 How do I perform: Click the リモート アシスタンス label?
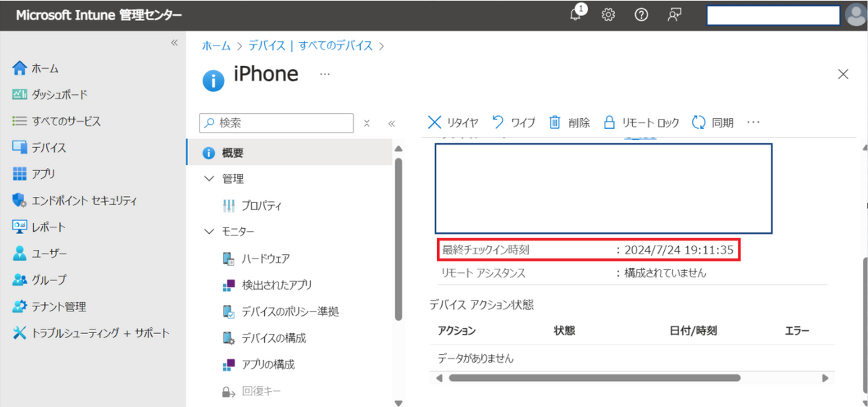coord(482,273)
